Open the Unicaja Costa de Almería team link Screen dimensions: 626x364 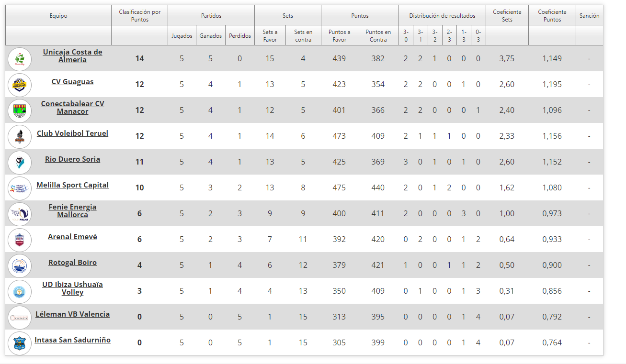pyautogui.click(x=72, y=56)
